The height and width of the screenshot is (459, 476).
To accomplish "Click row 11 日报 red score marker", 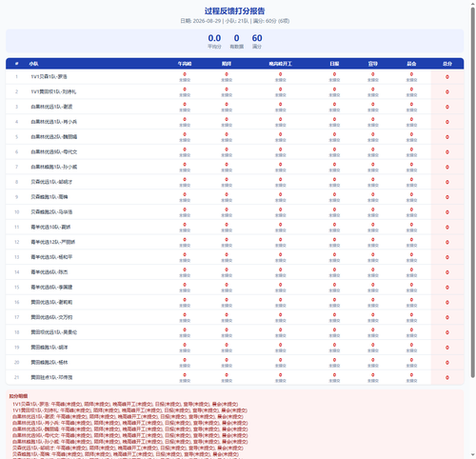I will click(334, 225).
